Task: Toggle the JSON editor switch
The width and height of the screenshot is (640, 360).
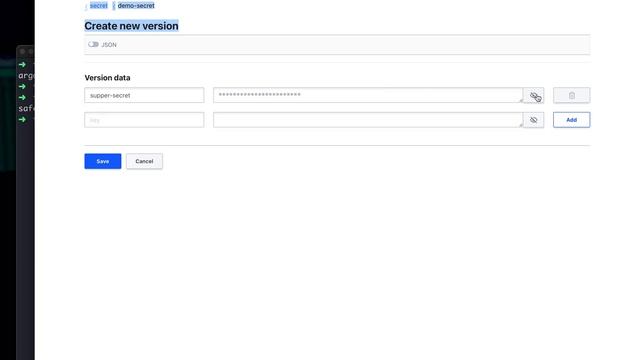Action: coord(93,44)
